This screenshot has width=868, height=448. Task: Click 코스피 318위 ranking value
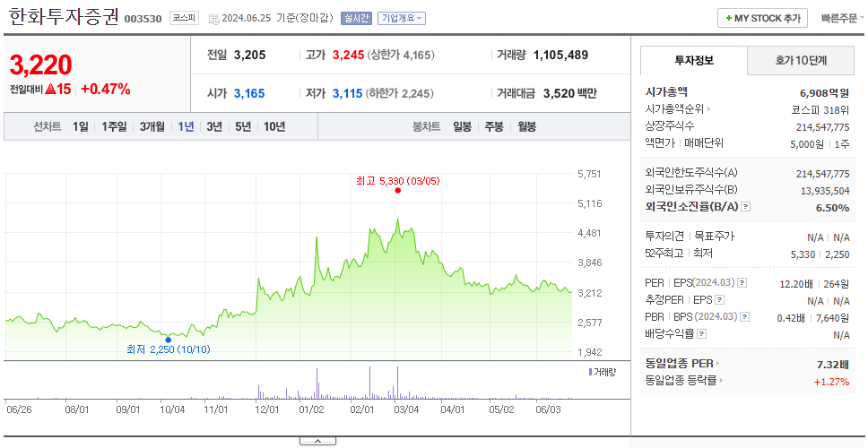[820, 109]
